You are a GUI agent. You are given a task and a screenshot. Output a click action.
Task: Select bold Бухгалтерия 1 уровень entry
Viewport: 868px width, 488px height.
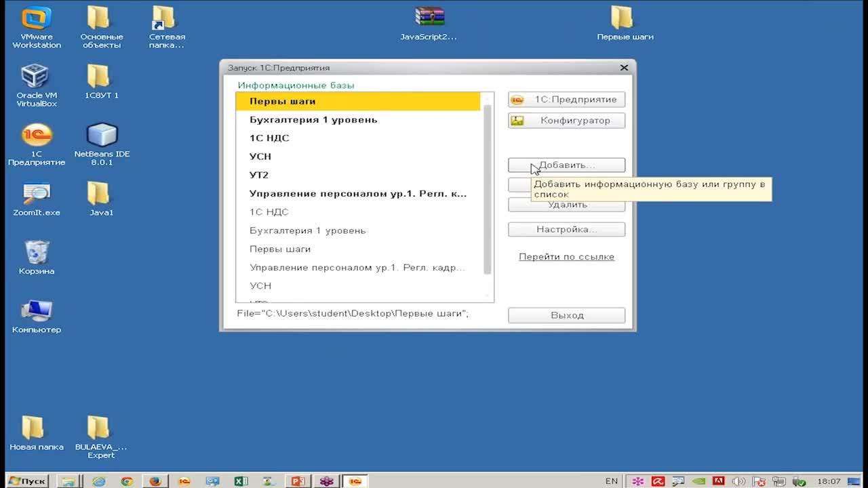point(357,120)
